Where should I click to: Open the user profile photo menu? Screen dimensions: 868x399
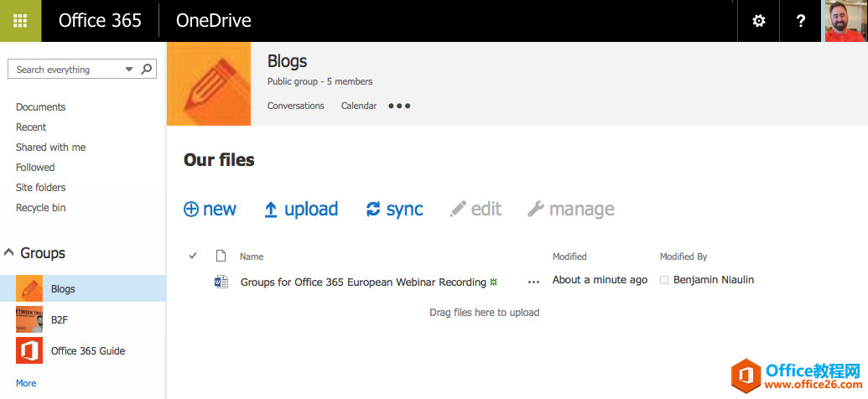click(x=846, y=21)
